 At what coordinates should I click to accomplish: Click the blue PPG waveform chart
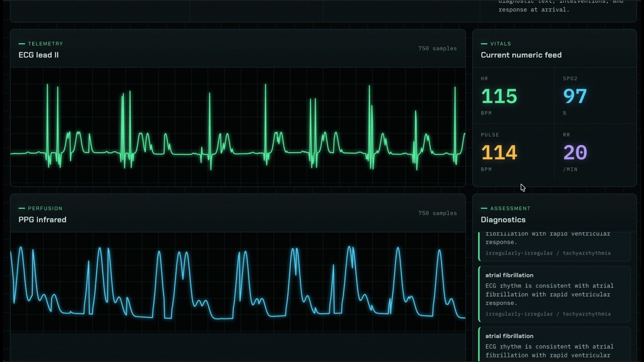238,282
